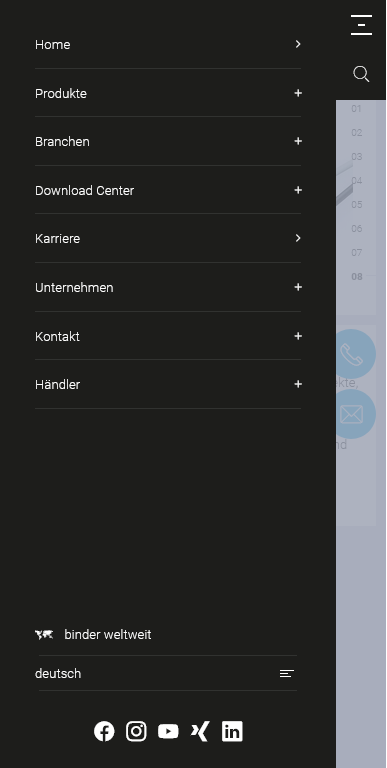387x768 pixels.
Task: Open the LinkedIn page icon
Action: 232,731
